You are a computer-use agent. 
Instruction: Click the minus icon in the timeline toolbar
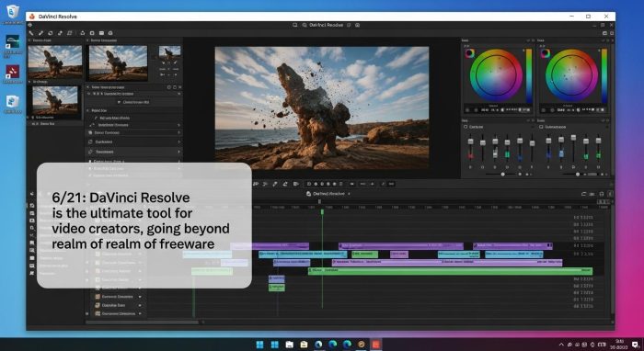pyautogui.click(x=362, y=184)
